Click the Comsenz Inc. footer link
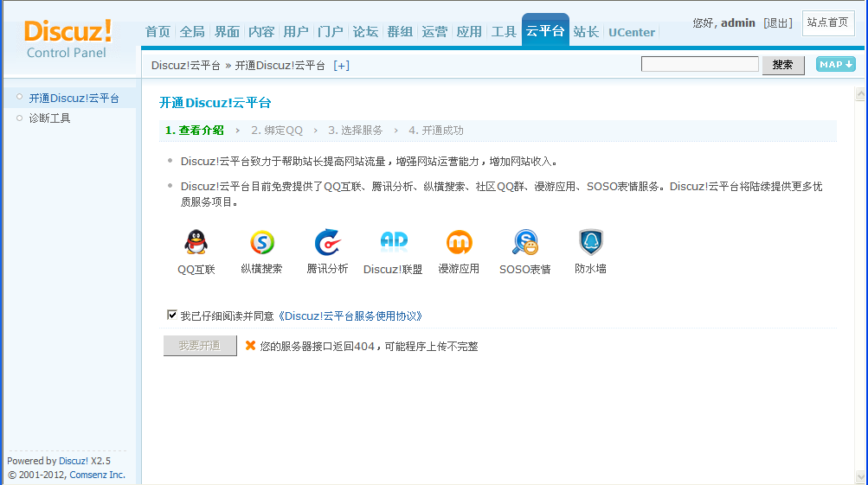The height and width of the screenshot is (485, 868). [x=98, y=475]
